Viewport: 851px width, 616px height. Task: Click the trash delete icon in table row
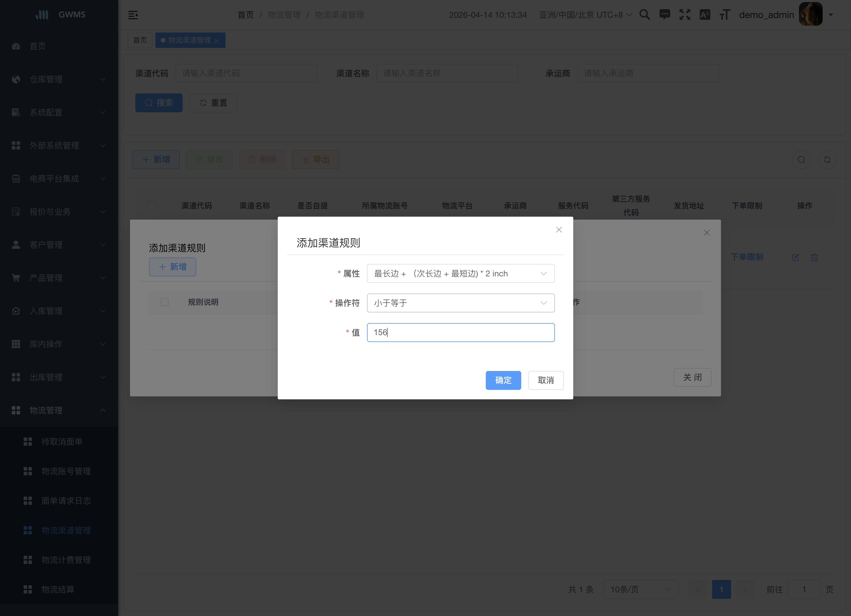tap(814, 257)
